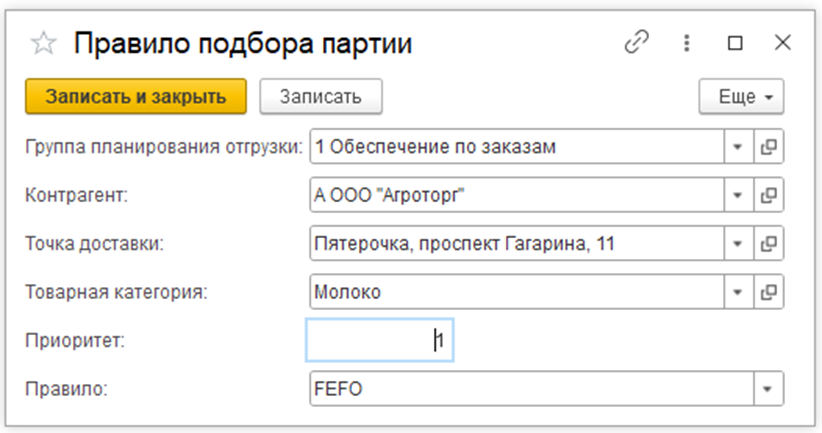
Task: Maximize the Правило подбора партии window
Action: pos(735,43)
